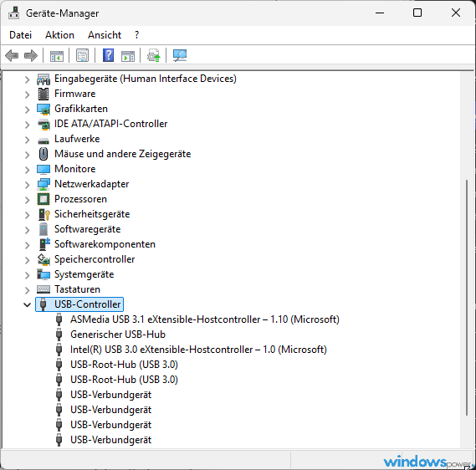Click the ASMedia USB 3.1 device icon
Image resolution: width=476 pixels, height=470 pixels.
59,319
